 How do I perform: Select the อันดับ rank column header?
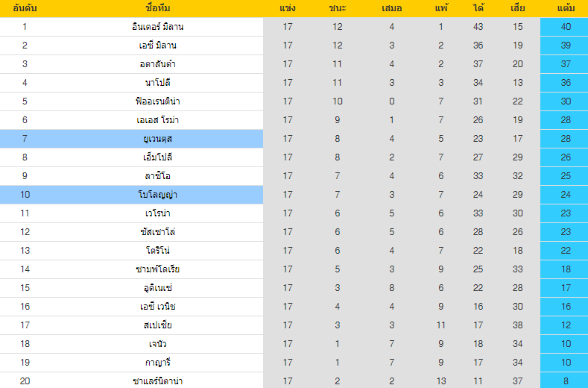click(x=25, y=8)
